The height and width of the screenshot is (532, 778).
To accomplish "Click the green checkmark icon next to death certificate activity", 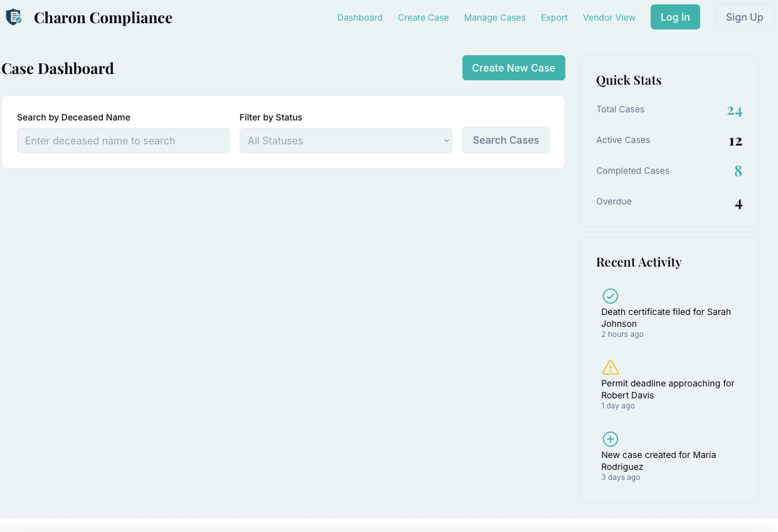I will point(610,295).
